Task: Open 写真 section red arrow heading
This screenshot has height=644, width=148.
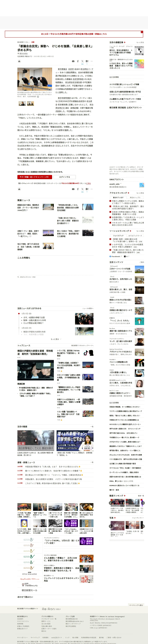Action: (112, 518)
